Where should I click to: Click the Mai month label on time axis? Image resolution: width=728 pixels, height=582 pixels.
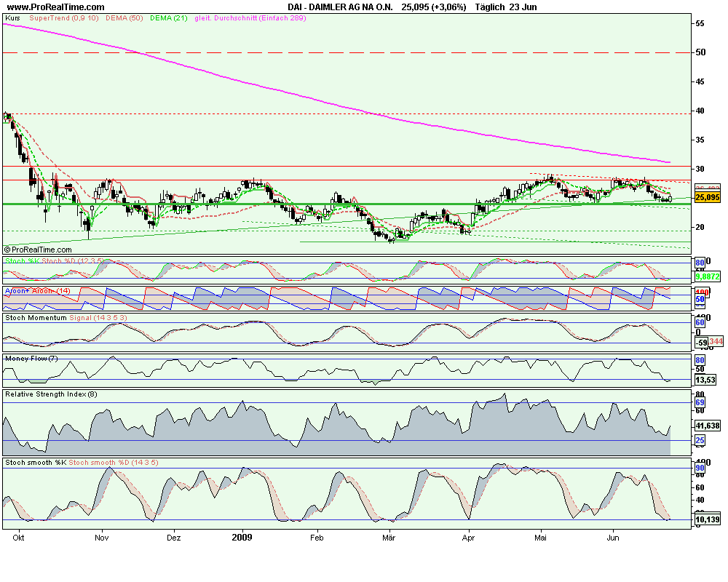pos(540,538)
